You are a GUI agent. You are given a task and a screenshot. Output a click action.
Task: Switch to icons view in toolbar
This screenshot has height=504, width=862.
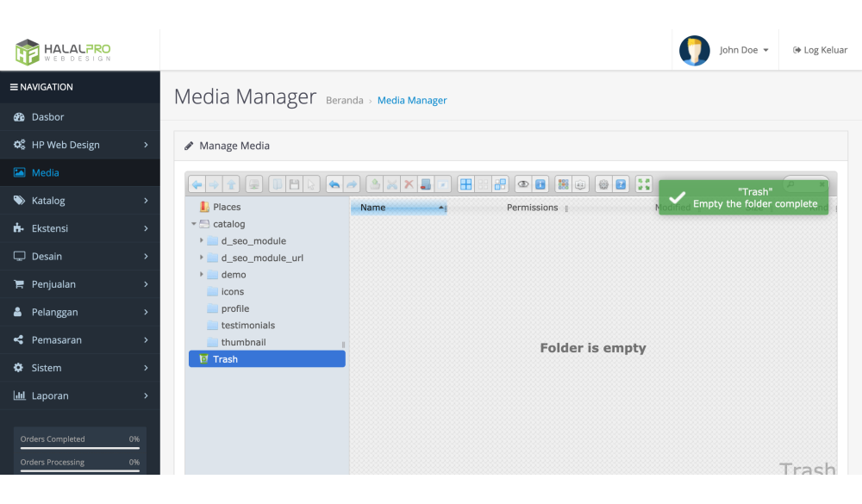point(466,184)
